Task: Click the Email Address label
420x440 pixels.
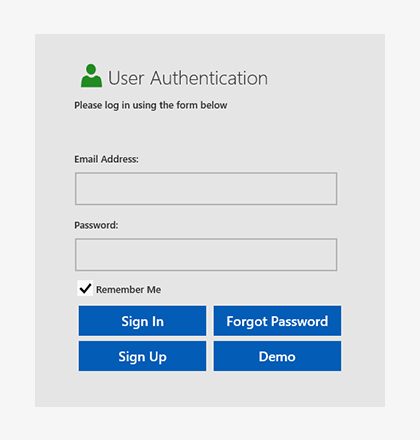Action: click(106, 159)
